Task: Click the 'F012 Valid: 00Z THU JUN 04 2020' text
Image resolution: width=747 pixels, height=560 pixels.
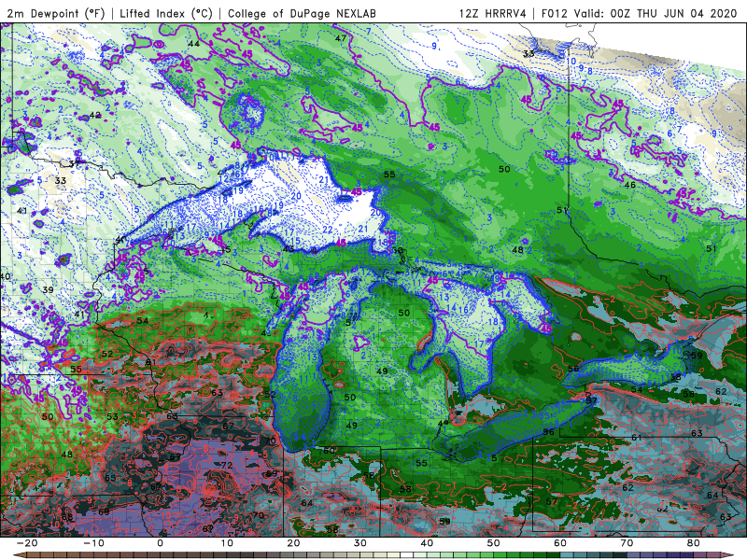Action: point(640,13)
